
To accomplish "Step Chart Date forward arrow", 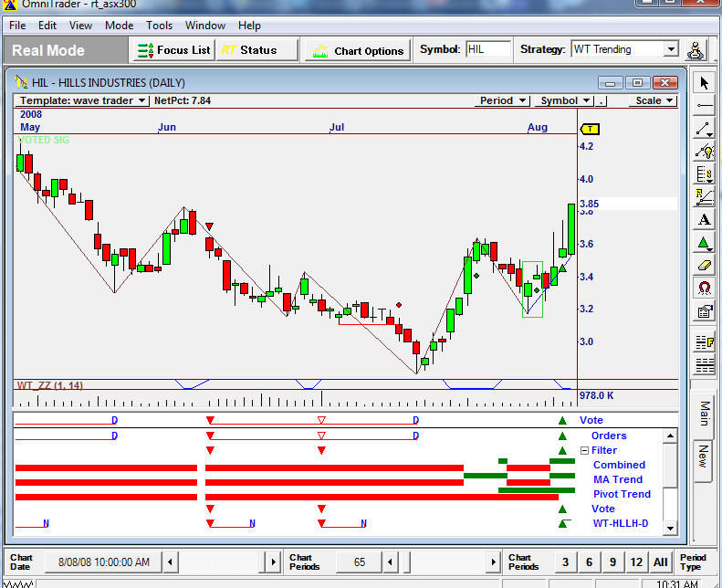I will [x=274, y=562].
